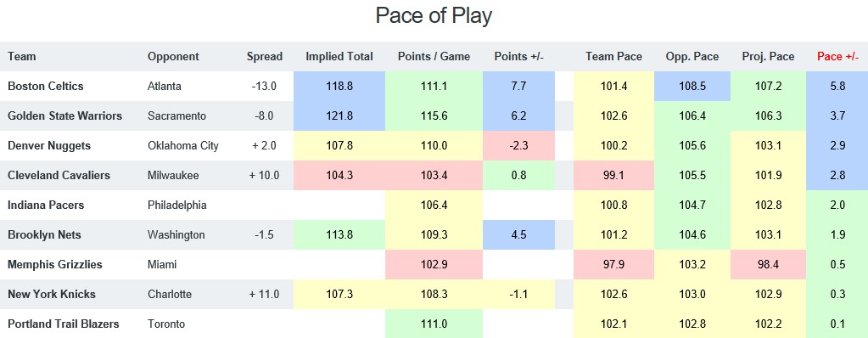Open the Brooklyn Nets team entry
Viewport: 868px width, 338px height.
point(44,235)
